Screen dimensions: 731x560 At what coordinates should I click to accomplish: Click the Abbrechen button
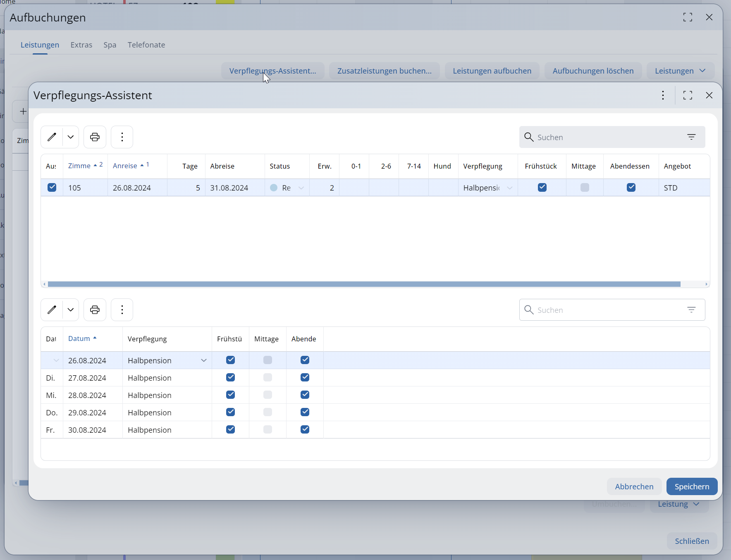pos(634,486)
